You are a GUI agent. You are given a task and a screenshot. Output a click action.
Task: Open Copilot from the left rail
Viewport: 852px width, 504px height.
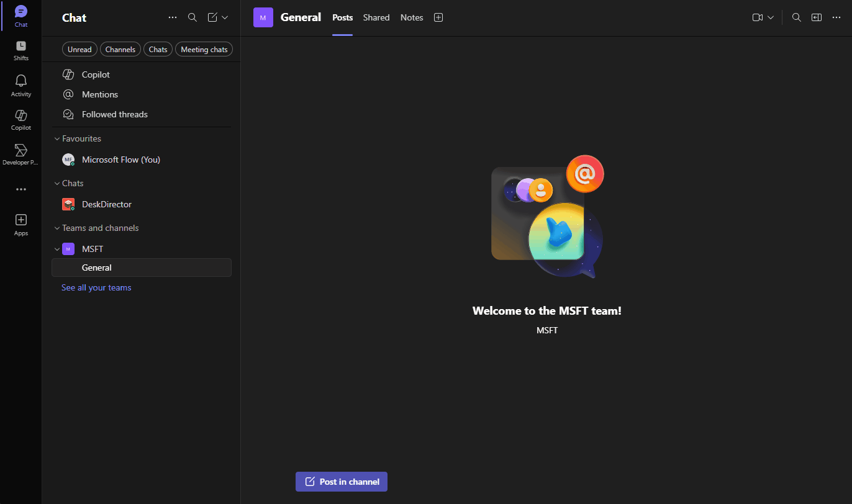click(21, 120)
